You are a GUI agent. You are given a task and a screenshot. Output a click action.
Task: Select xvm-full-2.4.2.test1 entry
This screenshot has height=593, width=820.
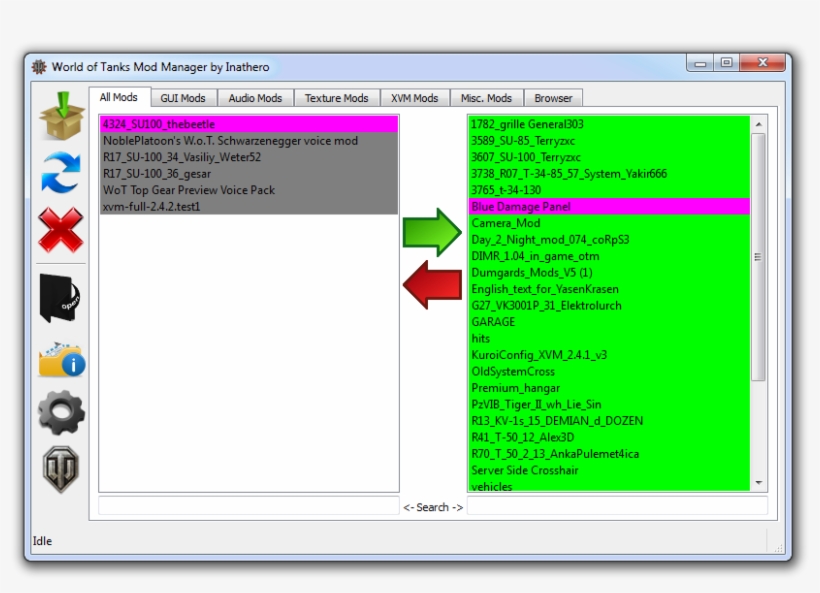(x=249, y=207)
